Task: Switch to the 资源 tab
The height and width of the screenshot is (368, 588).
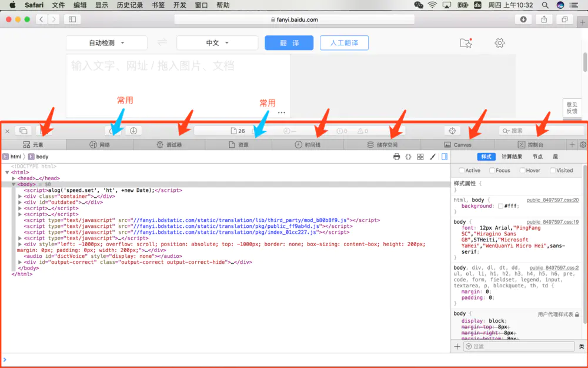Action: tap(239, 145)
